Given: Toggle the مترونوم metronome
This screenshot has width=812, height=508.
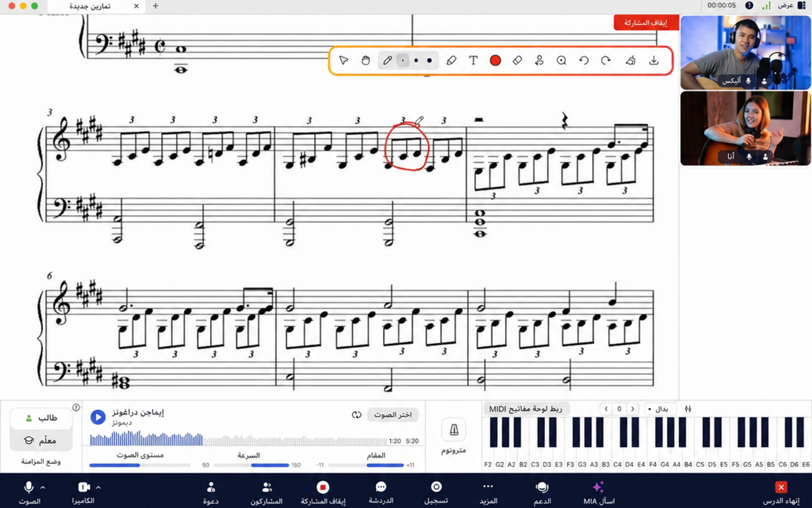Looking at the screenshot, I should [454, 429].
